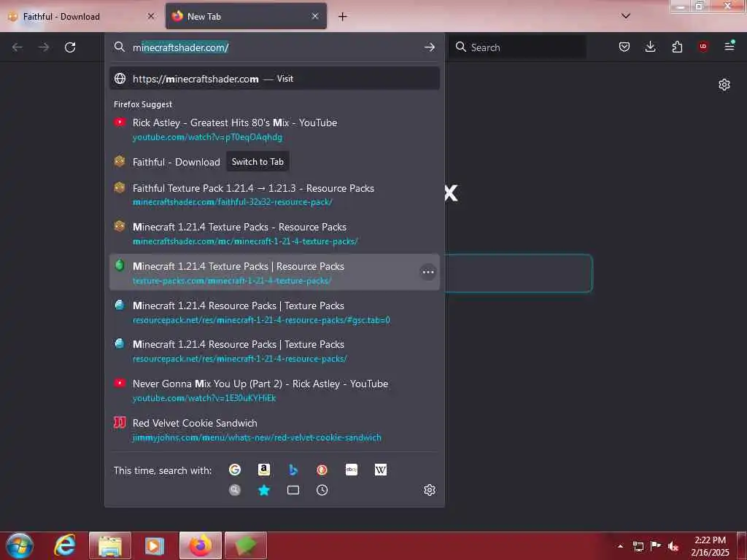Viewport: 747px width, 560px height.
Task: Click the muted volume tray icon
Action: (x=673, y=546)
